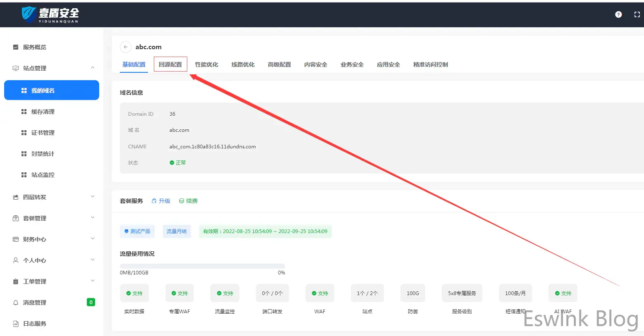This screenshot has height=336, width=644.
Task: Open 证书管理 in the sidebar
Action: tap(43, 133)
